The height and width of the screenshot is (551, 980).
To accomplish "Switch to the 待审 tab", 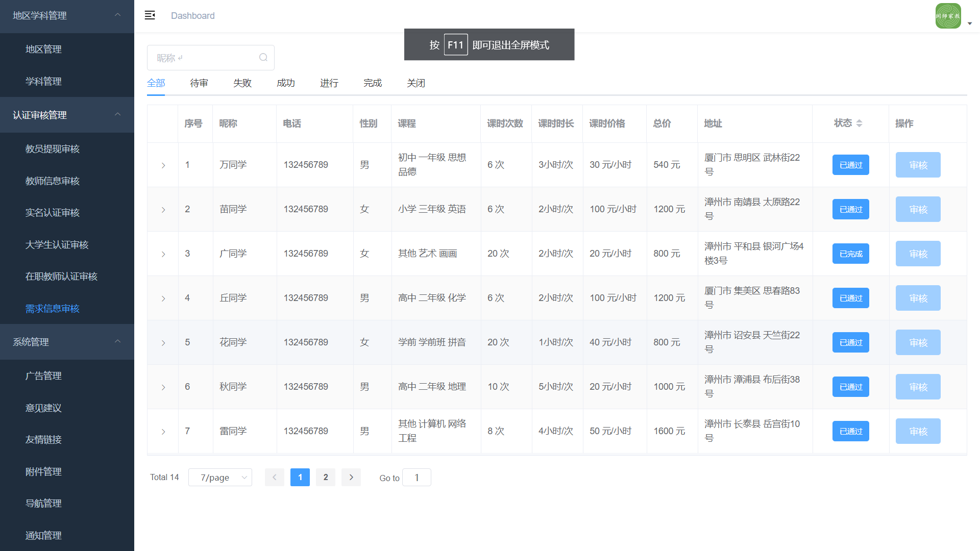I will 199,83.
